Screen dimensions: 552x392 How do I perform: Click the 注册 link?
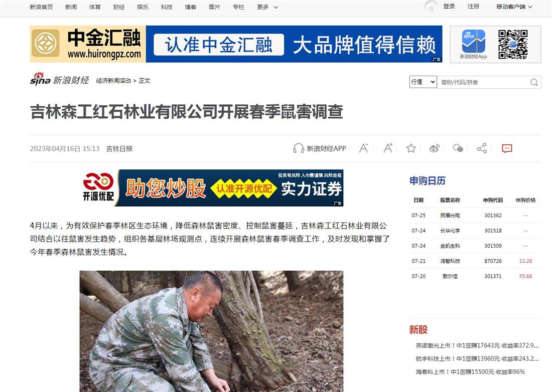473,7
